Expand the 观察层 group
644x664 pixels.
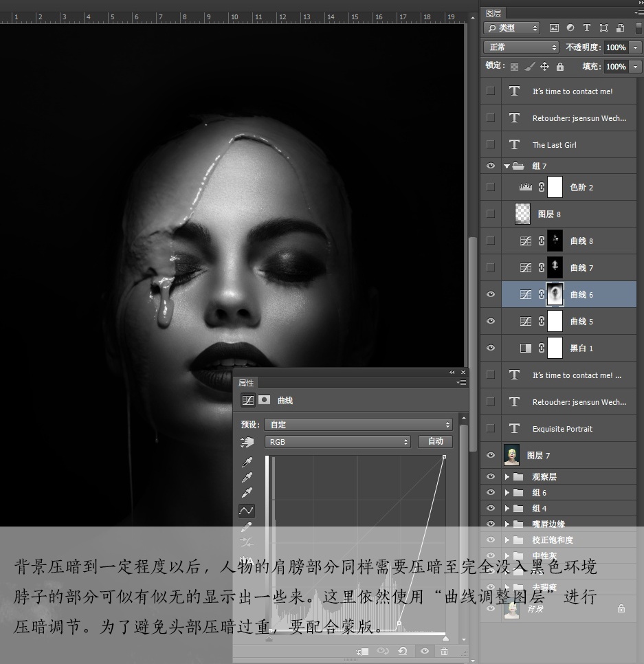coord(507,477)
